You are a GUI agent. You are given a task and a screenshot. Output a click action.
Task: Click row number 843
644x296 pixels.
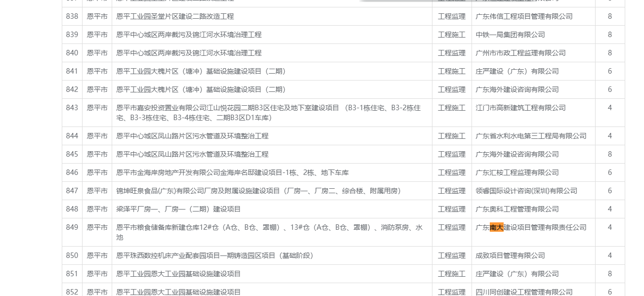click(x=72, y=108)
